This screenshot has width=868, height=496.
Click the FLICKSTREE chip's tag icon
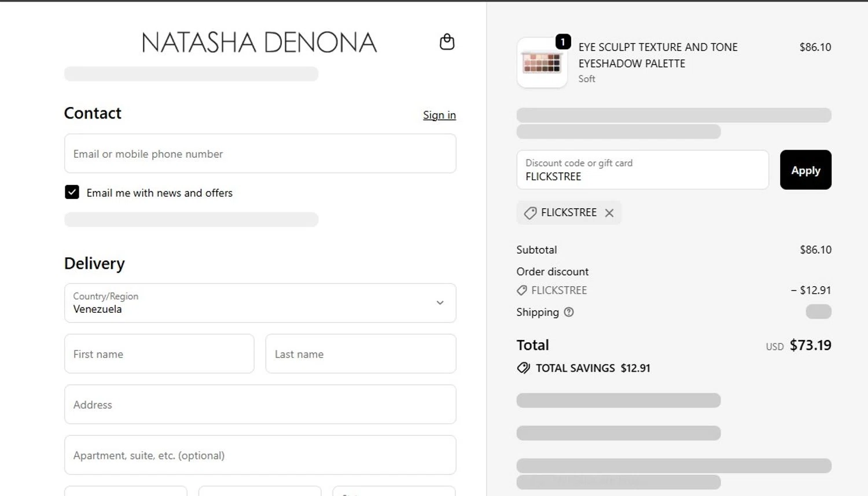pos(530,213)
